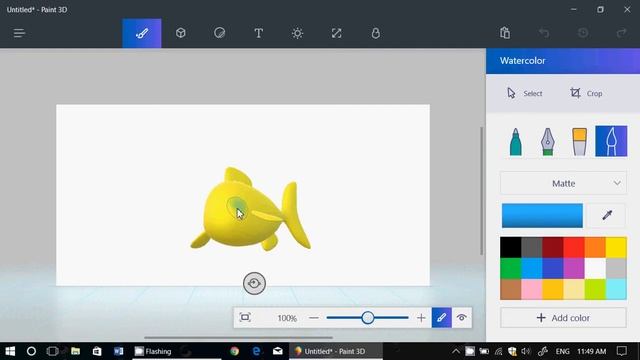Pick the green color swatch
The height and width of the screenshot is (360, 640).
pyautogui.click(x=511, y=268)
